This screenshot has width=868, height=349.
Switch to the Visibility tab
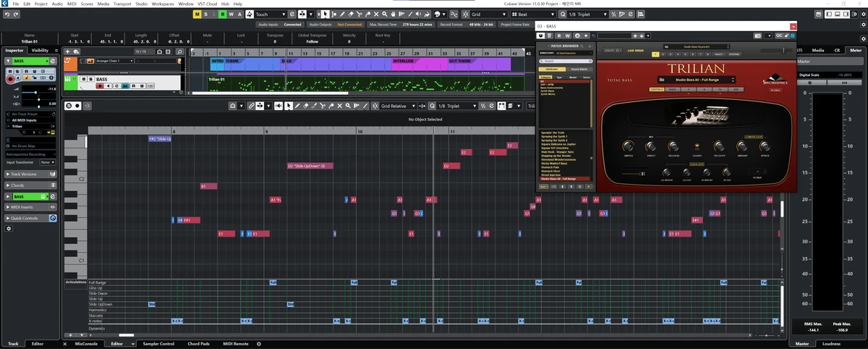point(40,50)
